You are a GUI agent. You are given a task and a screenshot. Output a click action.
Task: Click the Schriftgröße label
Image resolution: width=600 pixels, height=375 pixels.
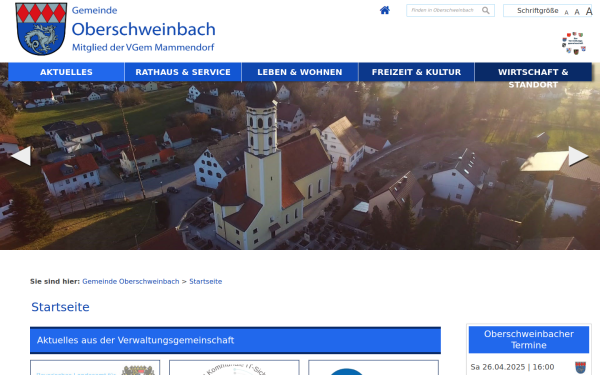pyautogui.click(x=537, y=11)
